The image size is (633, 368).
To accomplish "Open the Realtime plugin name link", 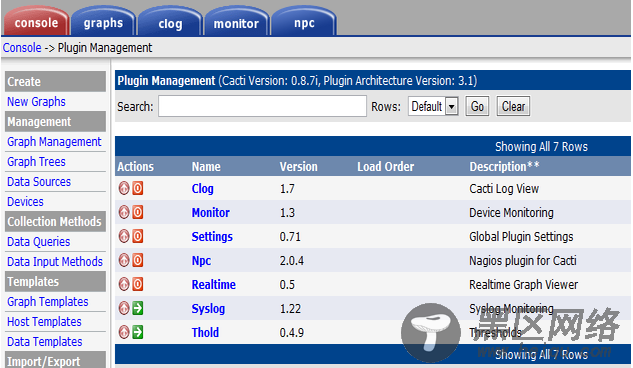I will (x=214, y=284).
